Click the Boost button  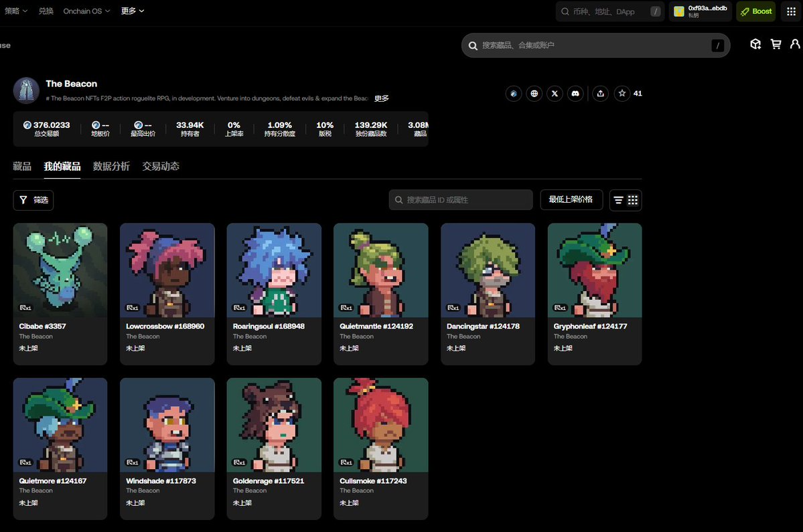(756, 11)
